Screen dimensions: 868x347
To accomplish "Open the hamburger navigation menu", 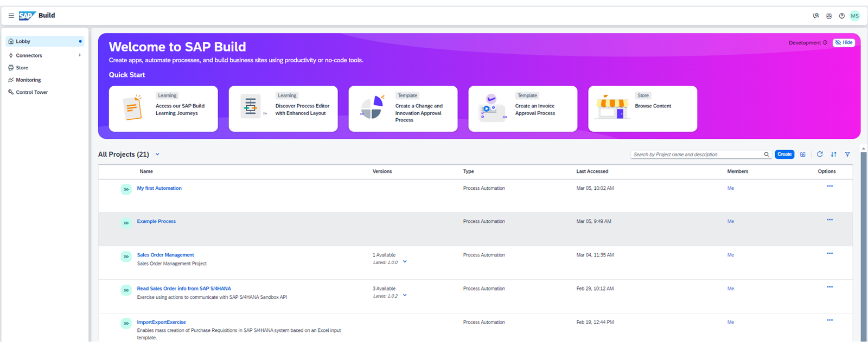I will pyautogui.click(x=11, y=16).
